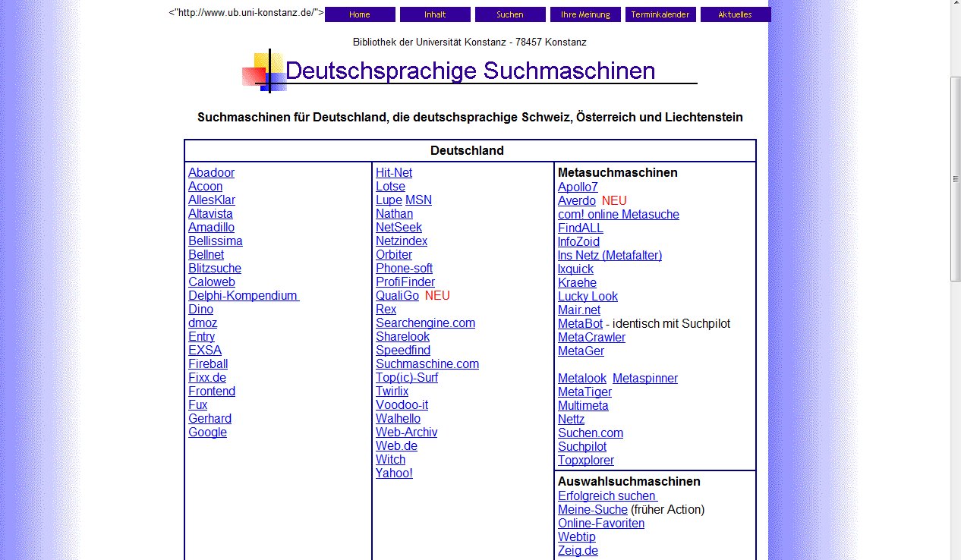The width and height of the screenshot is (961, 560).
Task: Open Ihre Meinung in the navigation bar
Action: click(585, 14)
